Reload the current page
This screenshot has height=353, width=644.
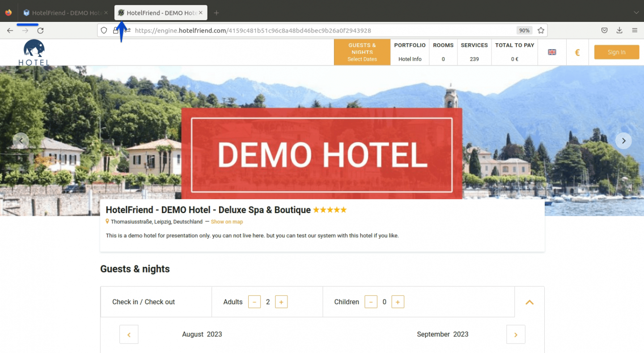tap(40, 30)
